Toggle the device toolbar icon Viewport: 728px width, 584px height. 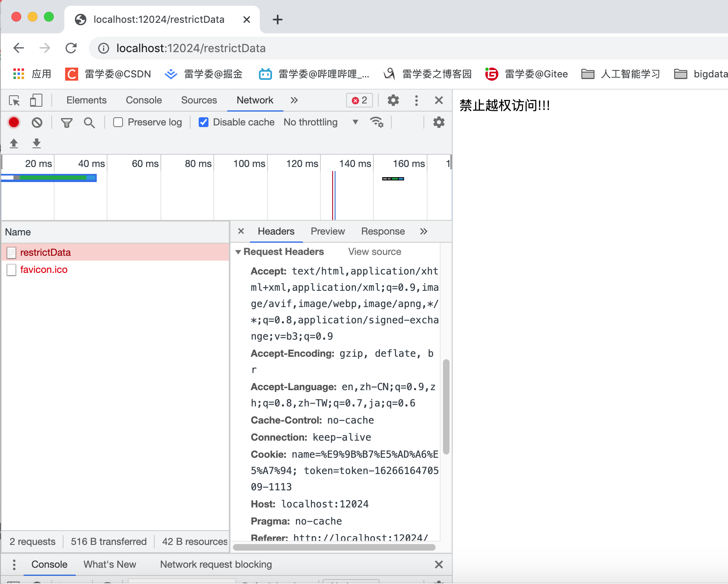tap(36, 100)
